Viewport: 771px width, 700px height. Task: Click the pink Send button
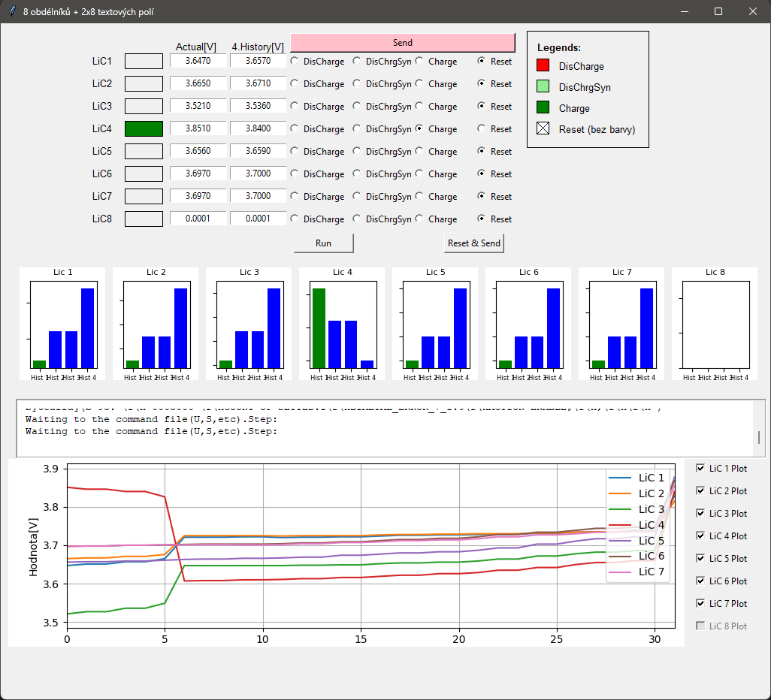pyautogui.click(x=403, y=43)
